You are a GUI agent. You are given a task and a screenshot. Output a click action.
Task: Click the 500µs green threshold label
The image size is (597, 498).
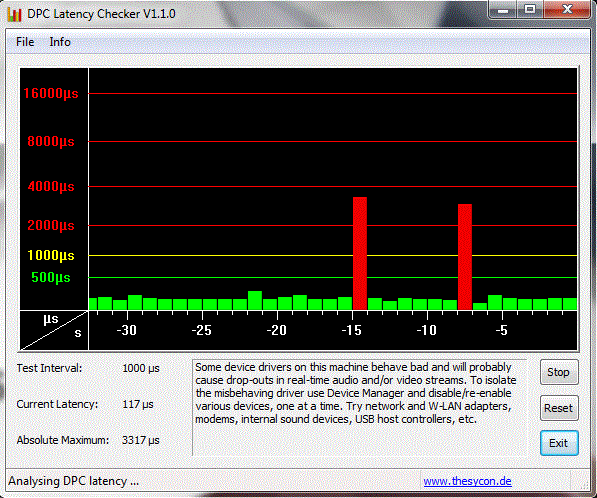[51, 278]
